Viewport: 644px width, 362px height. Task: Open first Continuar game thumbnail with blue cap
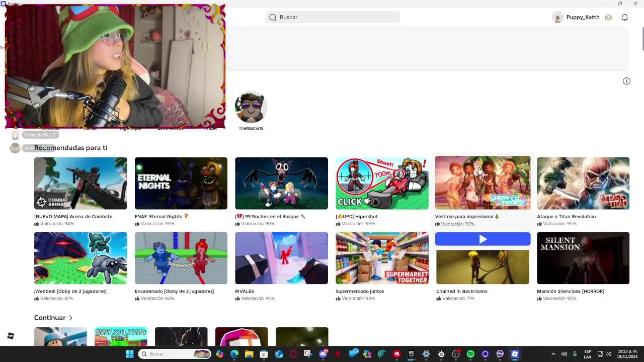pos(60,336)
